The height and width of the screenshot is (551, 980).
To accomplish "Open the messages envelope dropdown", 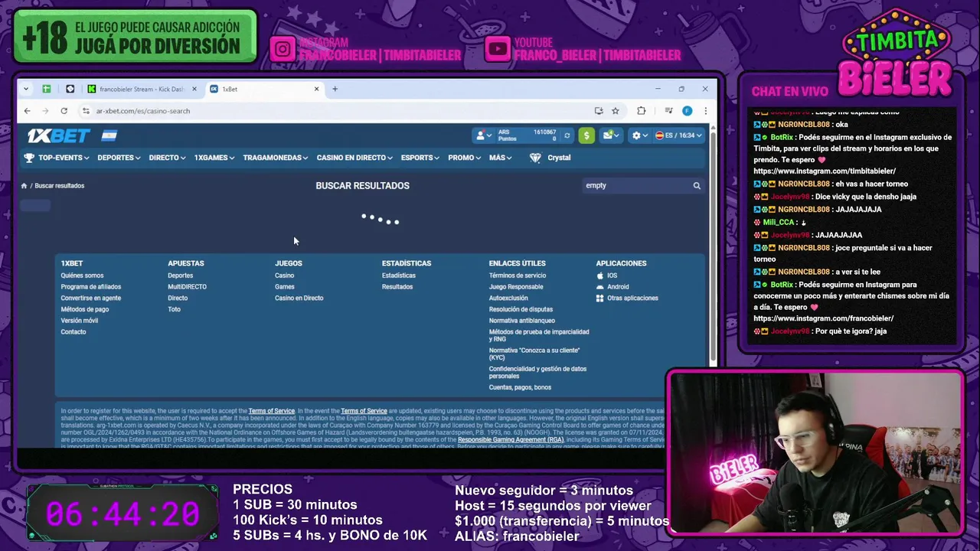I will [611, 135].
